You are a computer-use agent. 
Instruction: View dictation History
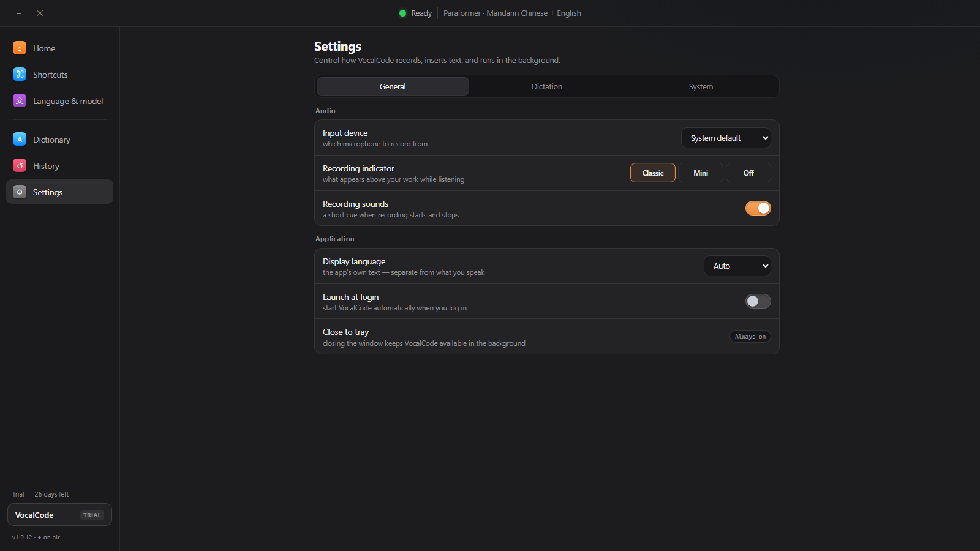tap(59, 165)
